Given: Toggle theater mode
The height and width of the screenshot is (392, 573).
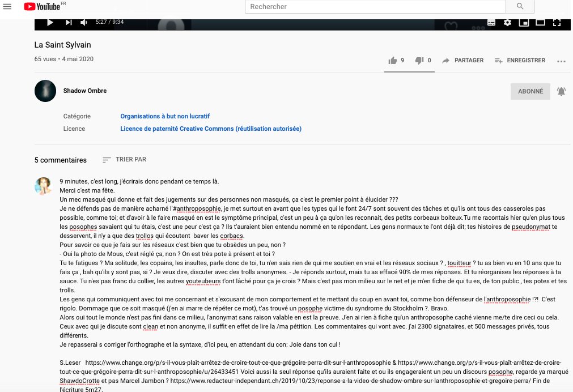Looking at the screenshot, I should [x=541, y=23].
